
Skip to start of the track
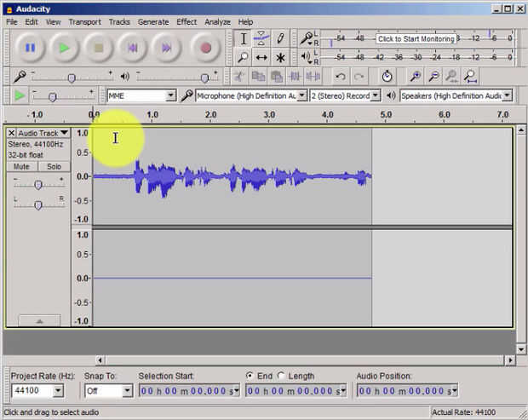pos(133,48)
